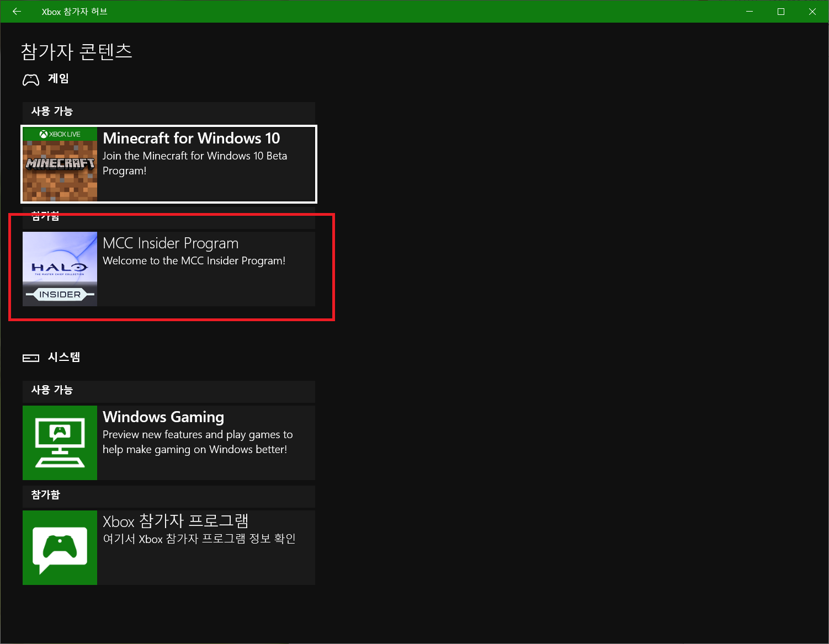Click the Xbox controller chat bubble icon
The height and width of the screenshot is (644, 829).
pos(60,547)
